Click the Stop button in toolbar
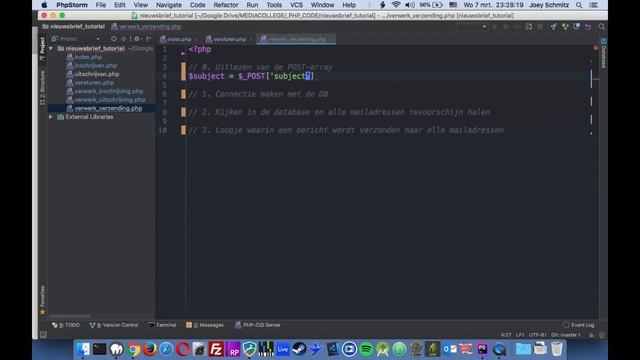 pyautogui.click(x=540, y=27)
